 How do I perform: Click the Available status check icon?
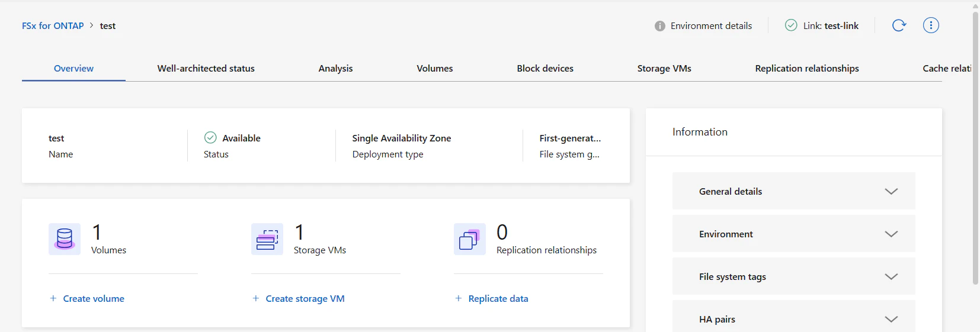210,138
